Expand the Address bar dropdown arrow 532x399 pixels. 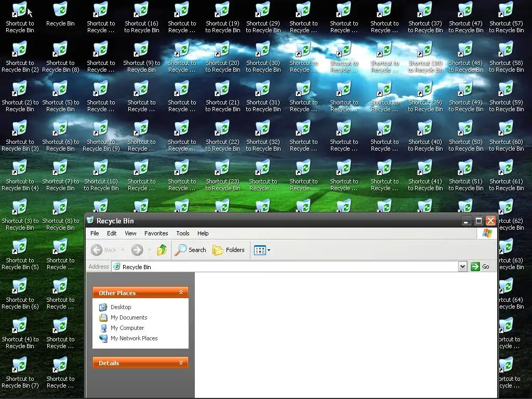(462, 267)
